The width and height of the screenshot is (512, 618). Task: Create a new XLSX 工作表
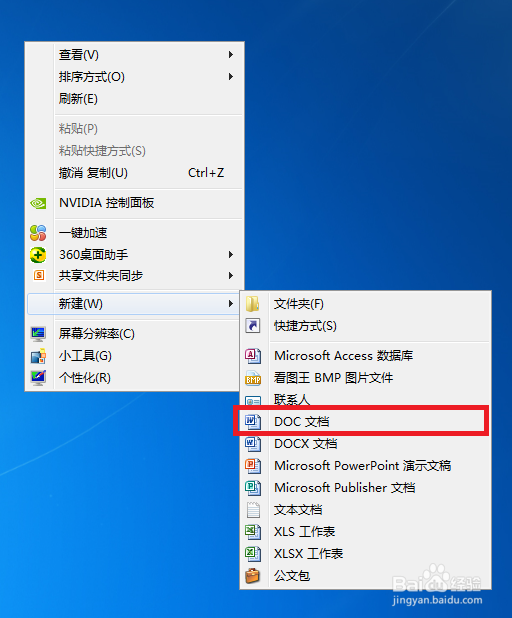365,554
